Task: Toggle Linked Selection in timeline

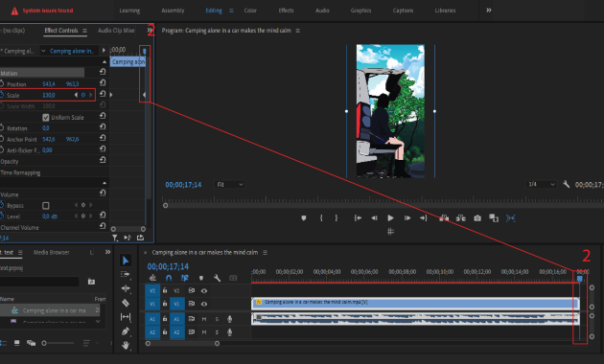Action: coord(185,278)
